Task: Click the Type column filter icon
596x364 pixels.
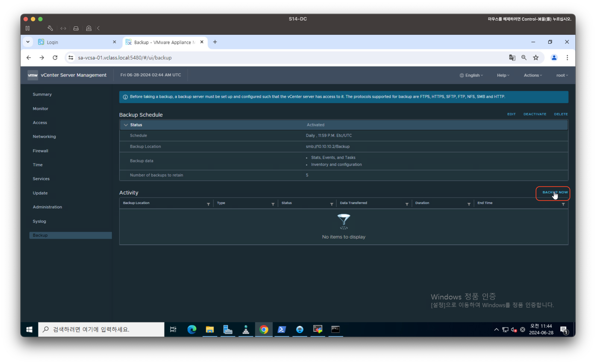Action: [273, 204]
